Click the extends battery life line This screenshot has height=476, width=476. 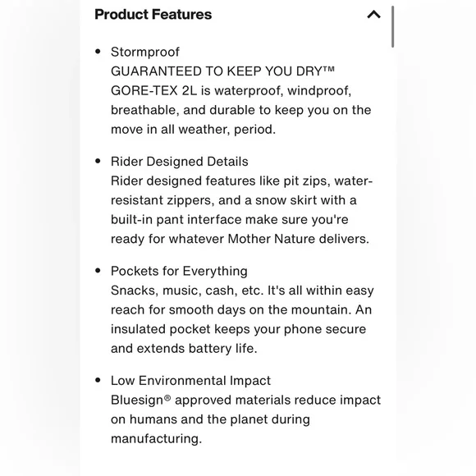[x=184, y=349]
